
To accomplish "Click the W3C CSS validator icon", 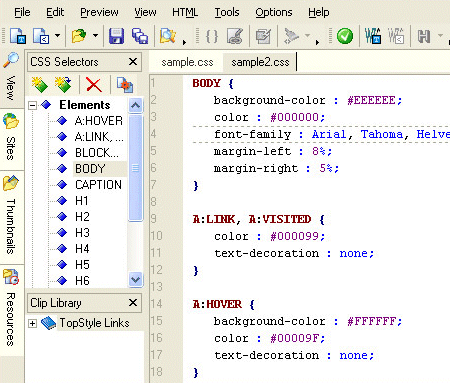I will (x=373, y=36).
